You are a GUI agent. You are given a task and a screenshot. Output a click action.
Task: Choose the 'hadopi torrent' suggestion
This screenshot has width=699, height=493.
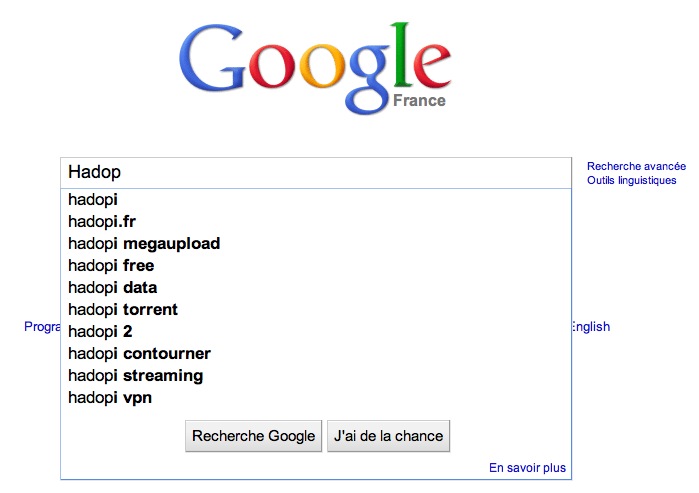(123, 310)
